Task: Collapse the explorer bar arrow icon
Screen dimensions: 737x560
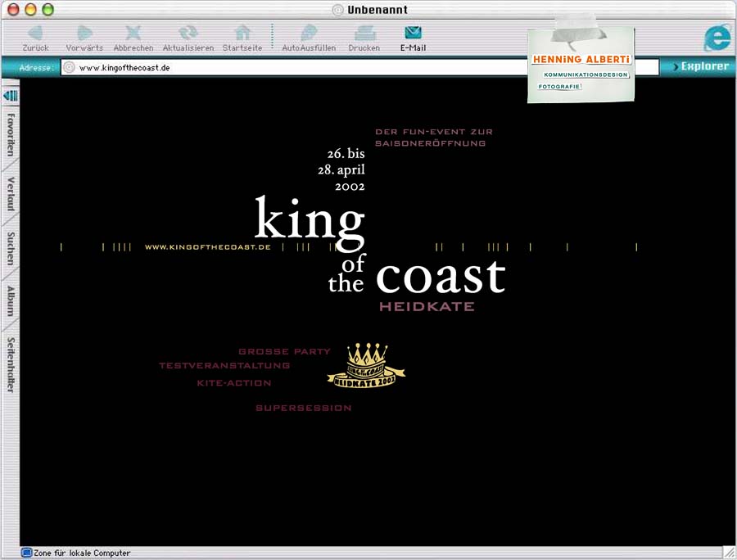Action: [11, 96]
